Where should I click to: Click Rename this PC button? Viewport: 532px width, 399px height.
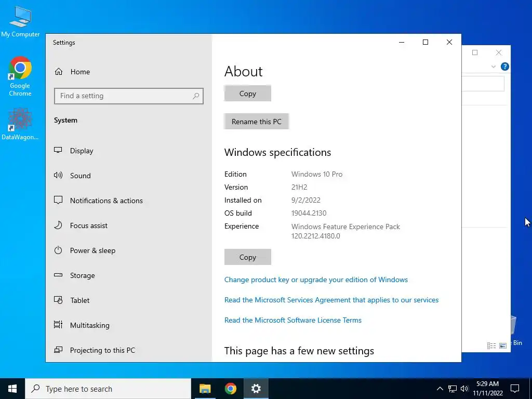(257, 122)
